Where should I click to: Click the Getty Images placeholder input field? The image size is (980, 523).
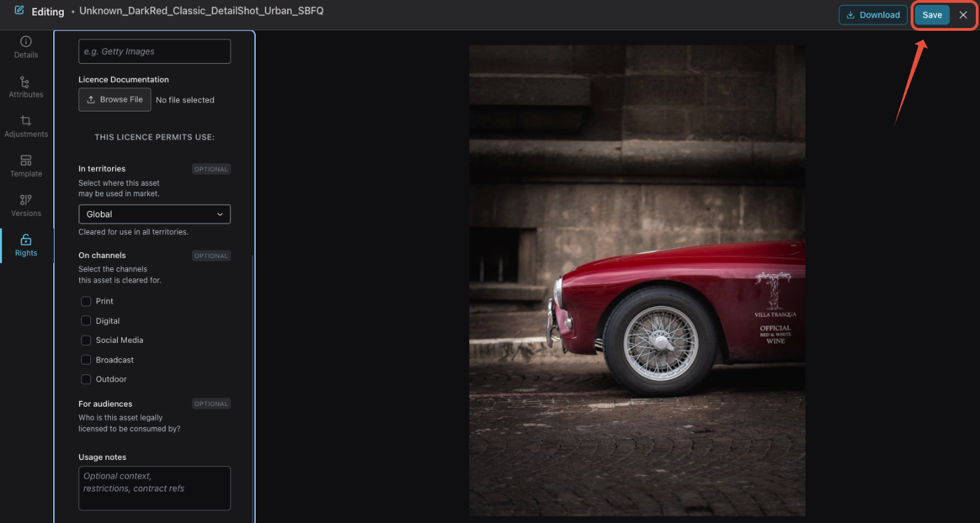point(155,51)
